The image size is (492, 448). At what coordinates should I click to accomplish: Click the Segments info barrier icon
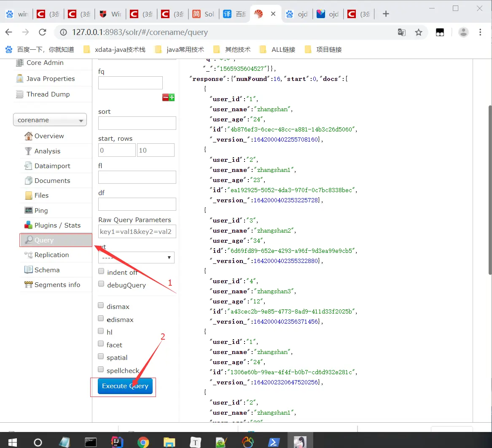[x=28, y=284]
